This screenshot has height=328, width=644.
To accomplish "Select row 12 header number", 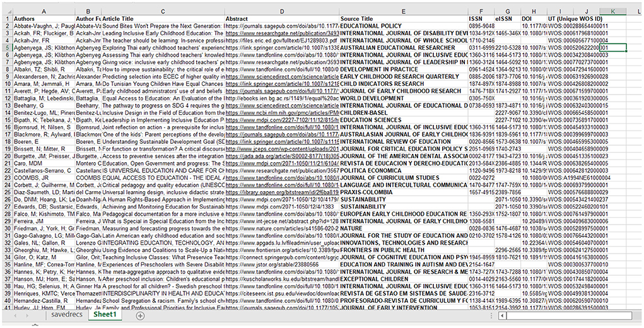I will 6,98.
